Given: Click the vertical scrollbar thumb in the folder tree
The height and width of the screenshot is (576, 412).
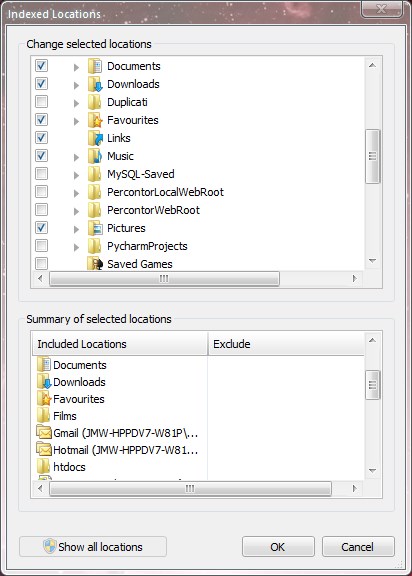Looking at the screenshot, I should (x=372, y=156).
